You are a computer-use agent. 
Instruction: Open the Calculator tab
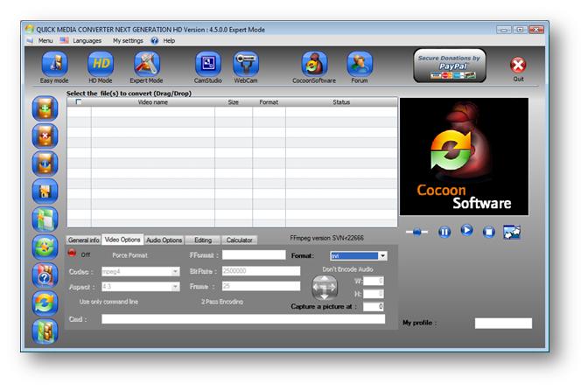tap(239, 240)
